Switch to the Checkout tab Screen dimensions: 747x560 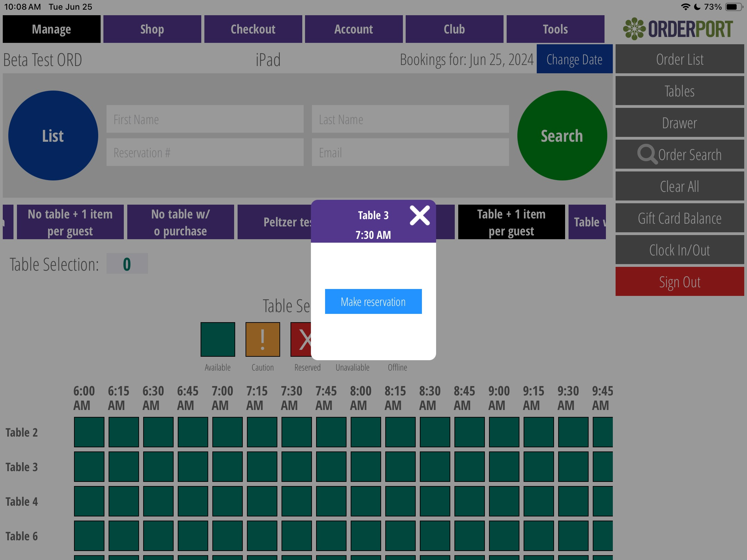(253, 29)
